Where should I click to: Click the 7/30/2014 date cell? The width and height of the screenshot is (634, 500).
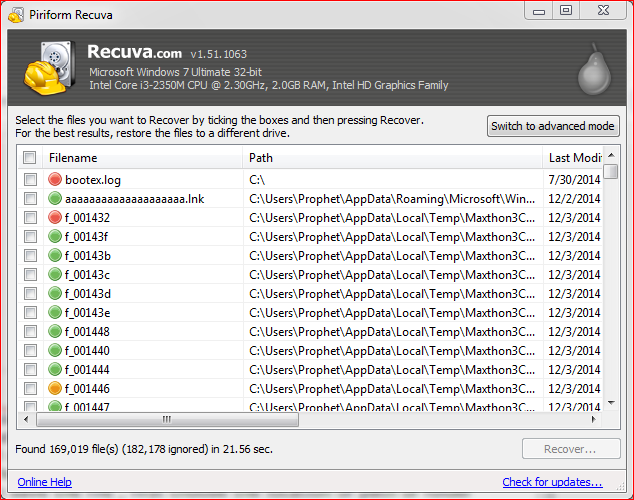pyautogui.click(x=574, y=179)
